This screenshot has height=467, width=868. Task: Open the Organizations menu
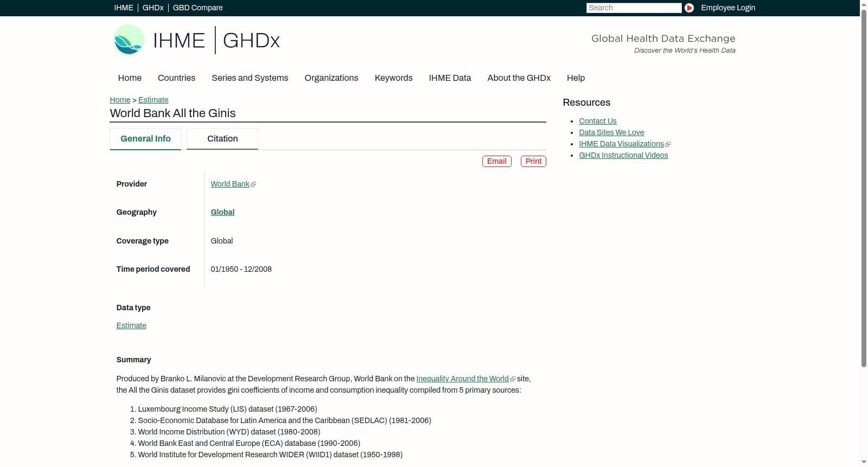point(331,78)
